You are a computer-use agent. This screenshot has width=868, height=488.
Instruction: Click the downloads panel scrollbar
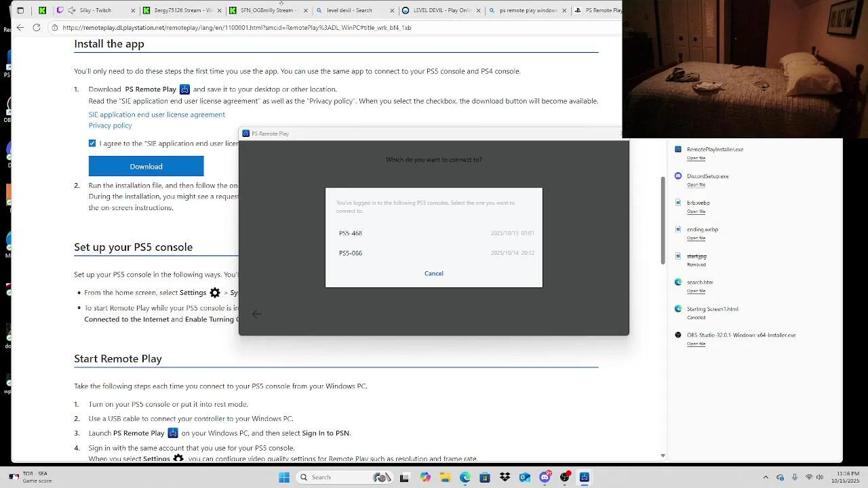click(663, 220)
